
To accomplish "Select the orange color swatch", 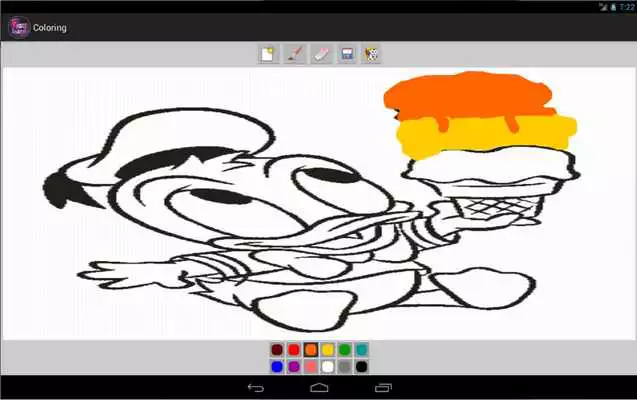I will coord(311,350).
